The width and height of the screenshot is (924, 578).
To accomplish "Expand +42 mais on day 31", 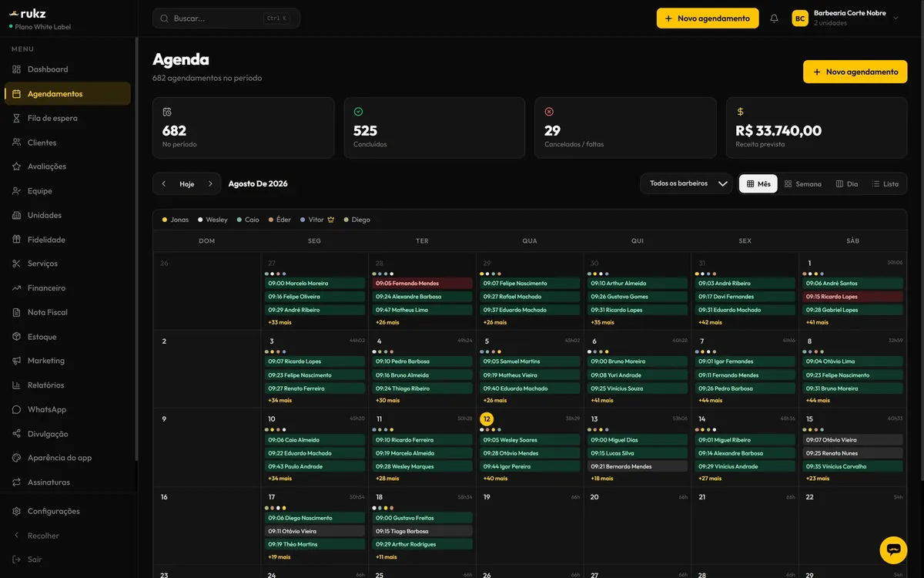I will 710,322.
